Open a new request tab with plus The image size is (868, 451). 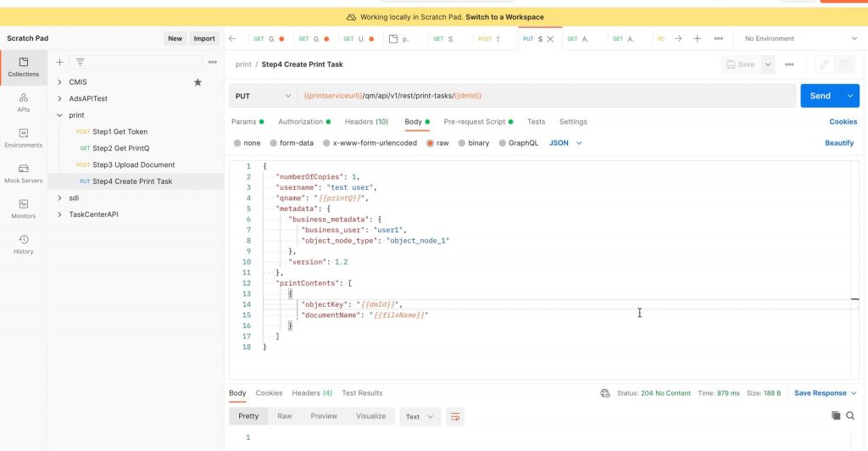pos(698,38)
